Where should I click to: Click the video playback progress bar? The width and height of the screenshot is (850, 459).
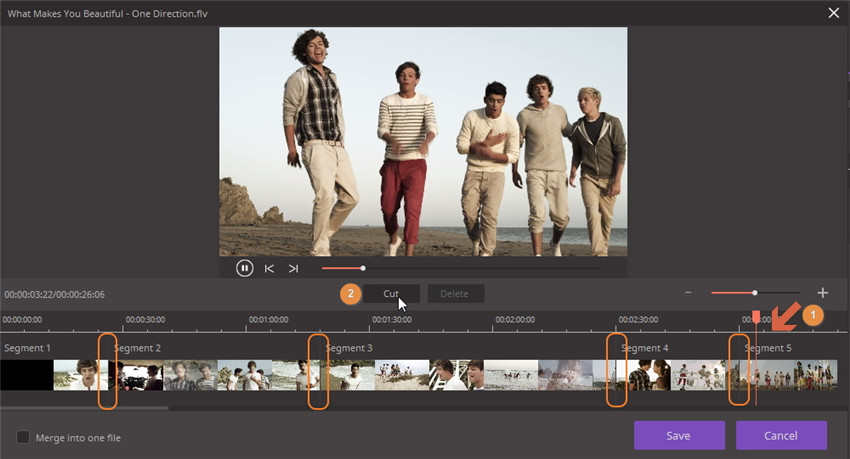(461, 268)
